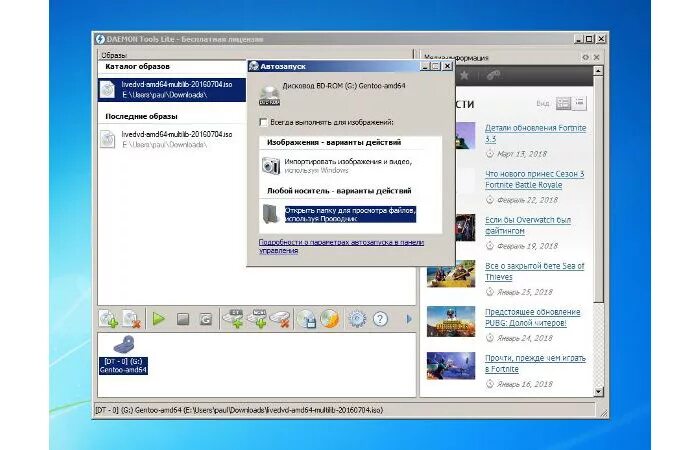This screenshot has height=450, width=700.
Task: Close the Автозапуск dialog
Action: pos(447,66)
